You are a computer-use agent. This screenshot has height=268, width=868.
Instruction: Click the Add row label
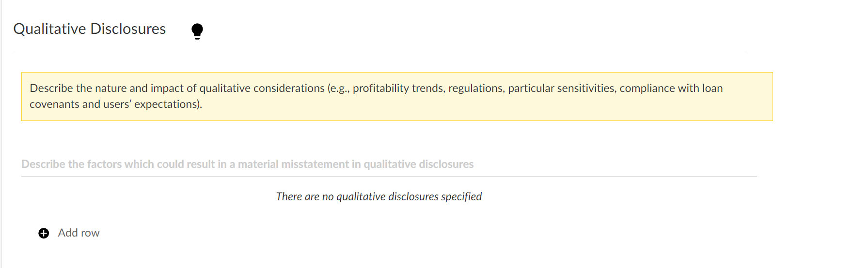(79, 233)
